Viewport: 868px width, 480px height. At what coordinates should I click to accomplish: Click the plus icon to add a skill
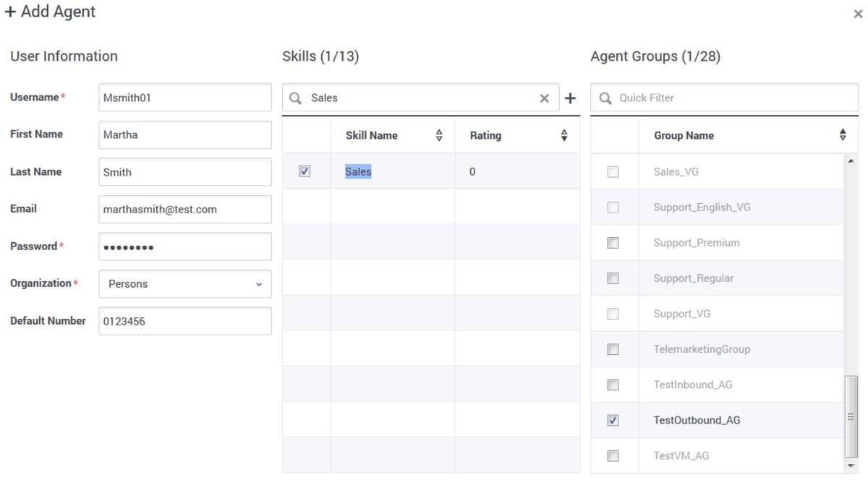570,98
